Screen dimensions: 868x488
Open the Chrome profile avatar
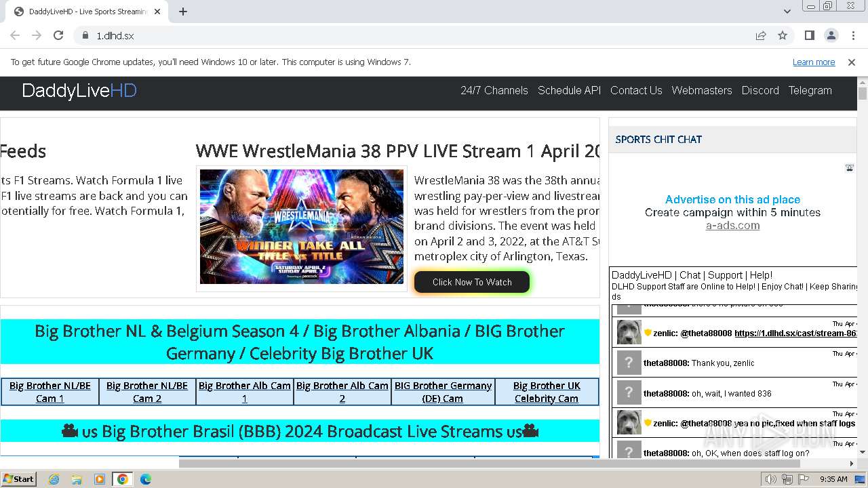click(x=831, y=35)
